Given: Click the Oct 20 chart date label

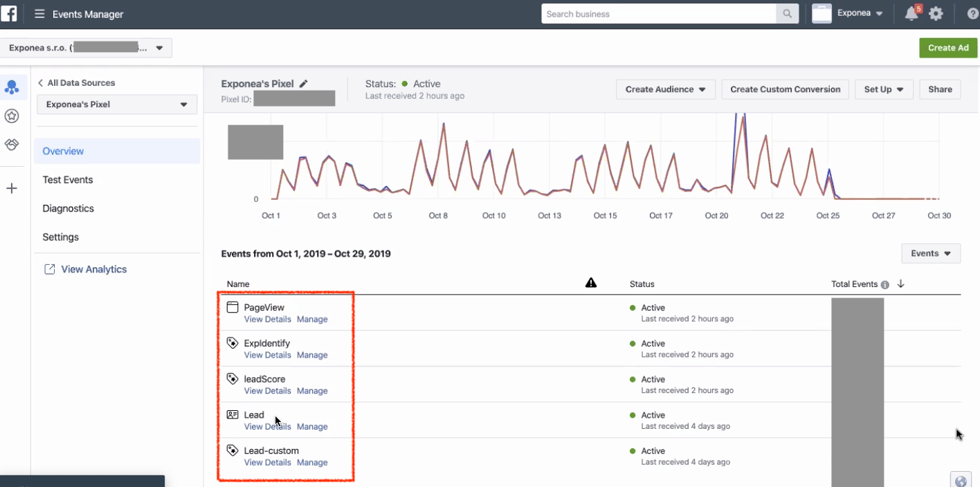Looking at the screenshot, I should coord(716,216).
